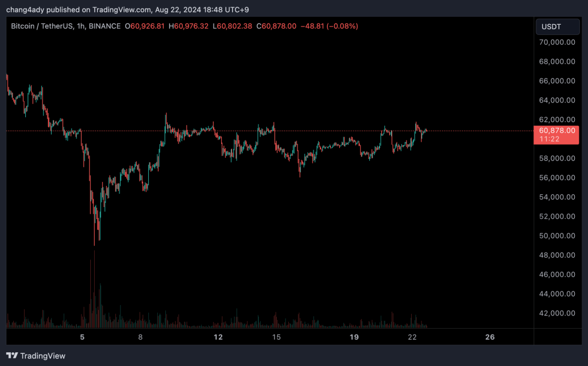Click the chang4ady author name
Screen dimensions: 588x366
pos(26,9)
